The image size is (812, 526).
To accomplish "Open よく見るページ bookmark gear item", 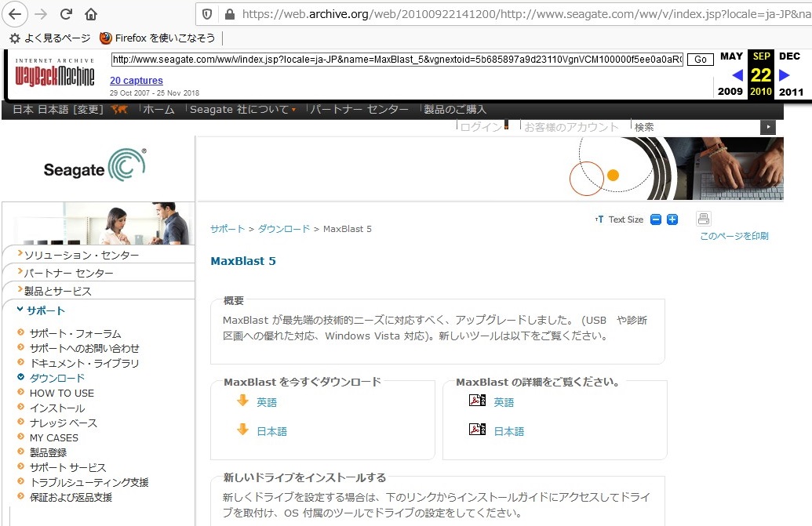I will [x=49, y=38].
